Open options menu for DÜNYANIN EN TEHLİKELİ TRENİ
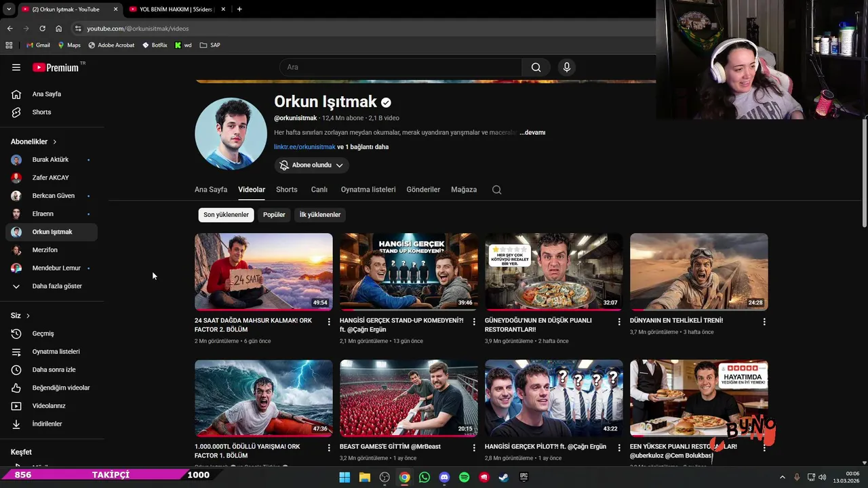The height and width of the screenshot is (488, 868). pyautogui.click(x=764, y=322)
